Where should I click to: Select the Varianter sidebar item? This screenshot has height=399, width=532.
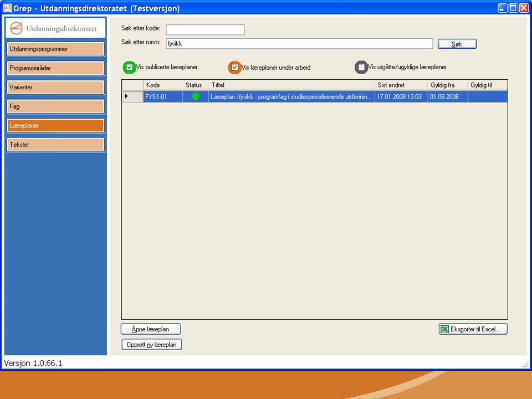tap(55, 87)
